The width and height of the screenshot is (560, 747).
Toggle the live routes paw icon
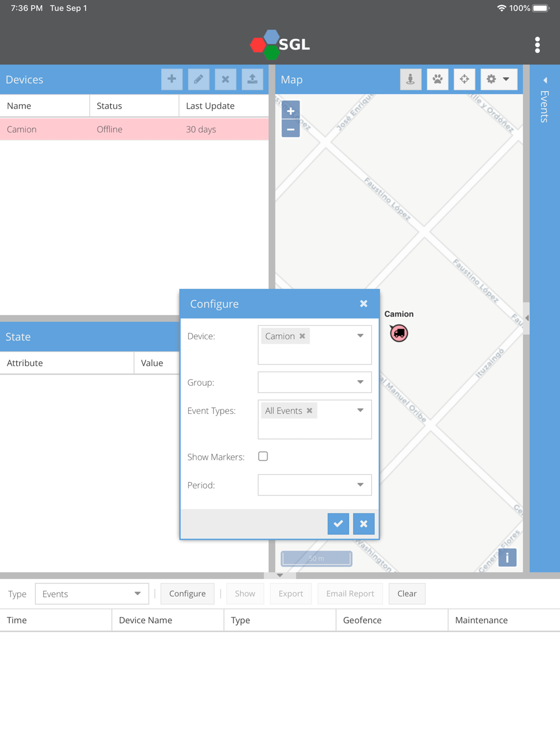[437, 80]
